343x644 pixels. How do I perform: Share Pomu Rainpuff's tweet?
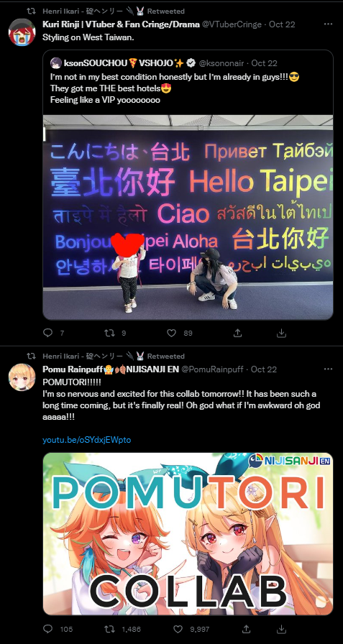(246, 629)
